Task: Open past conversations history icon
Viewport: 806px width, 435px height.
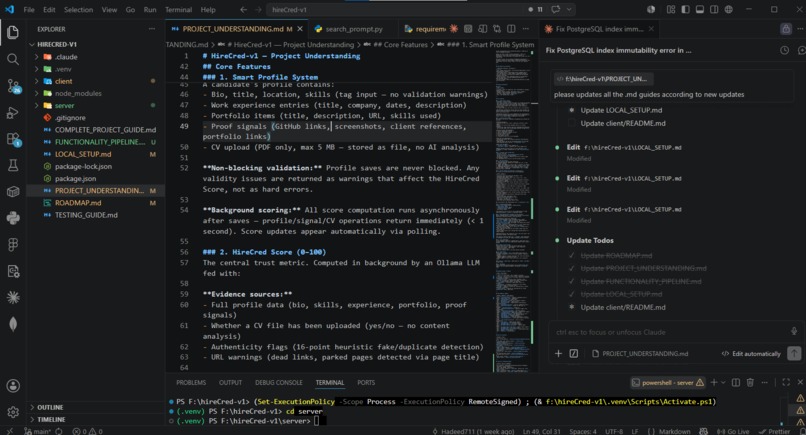Action: 784,50
